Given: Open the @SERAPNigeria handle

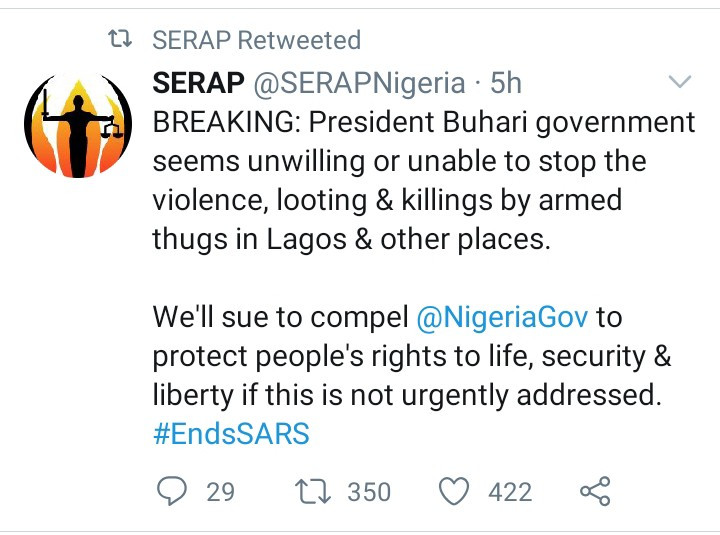Looking at the screenshot, I should (x=361, y=83).
